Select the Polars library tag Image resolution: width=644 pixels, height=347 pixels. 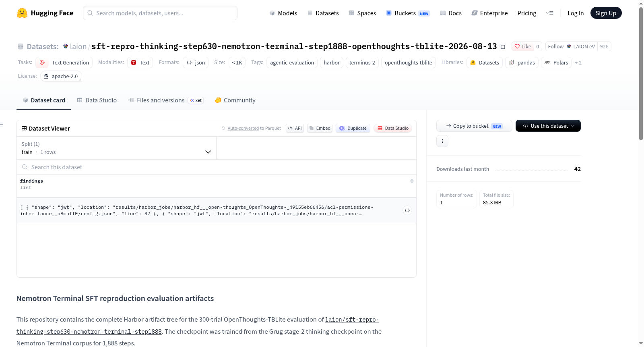pyautogui.click(x=556, y=62)
